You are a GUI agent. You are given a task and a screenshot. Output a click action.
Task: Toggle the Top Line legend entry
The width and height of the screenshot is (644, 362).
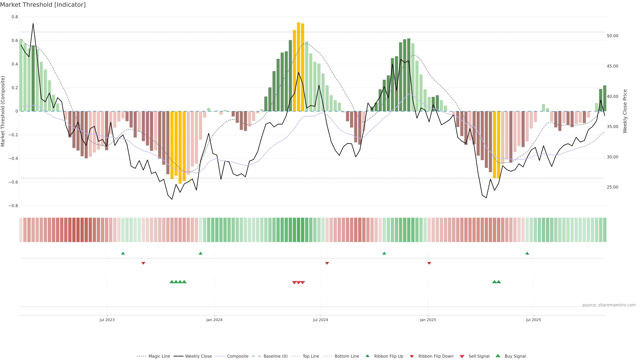(x=311, y=356)
